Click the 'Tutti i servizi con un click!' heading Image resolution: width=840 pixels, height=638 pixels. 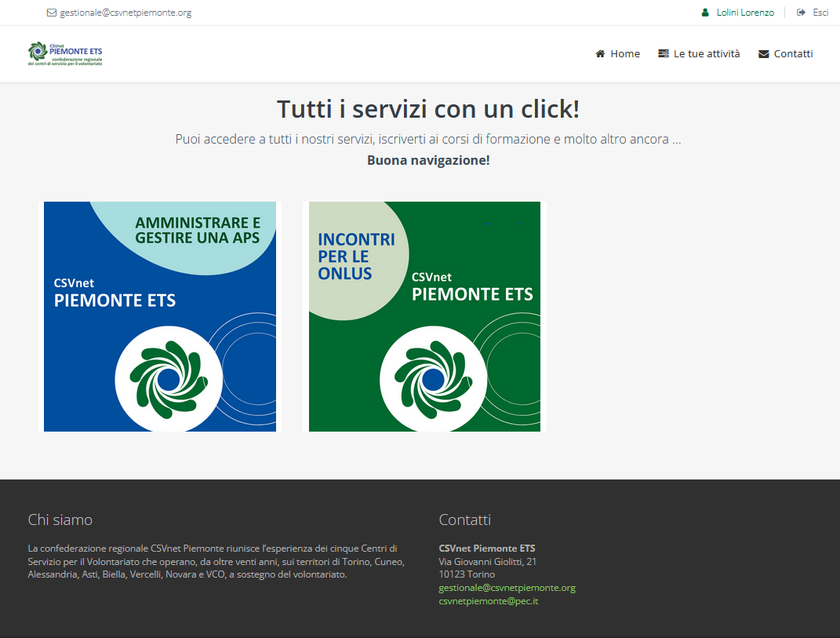[428, 109]
